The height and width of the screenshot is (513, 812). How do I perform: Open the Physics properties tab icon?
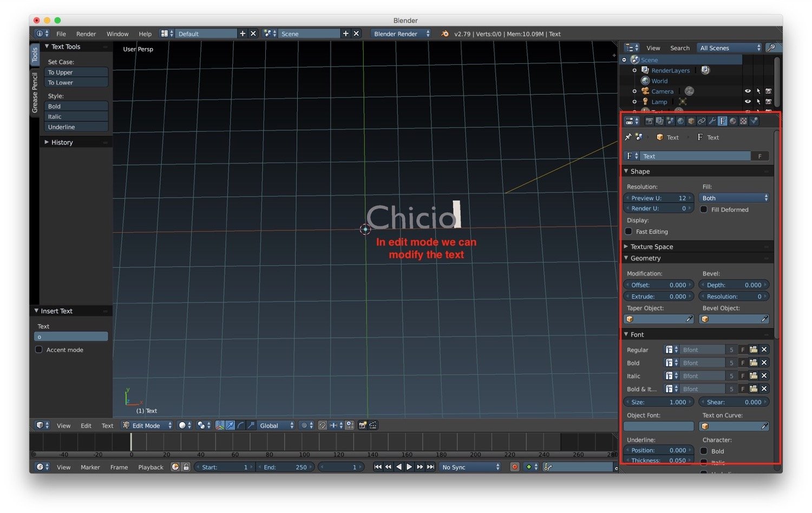(754, 121)
